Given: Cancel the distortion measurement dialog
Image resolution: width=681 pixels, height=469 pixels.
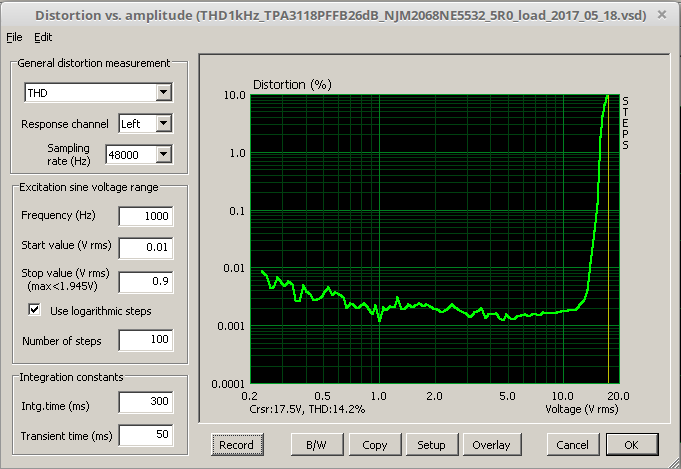Looking at the screenshot, I should [x=572, y=444].
